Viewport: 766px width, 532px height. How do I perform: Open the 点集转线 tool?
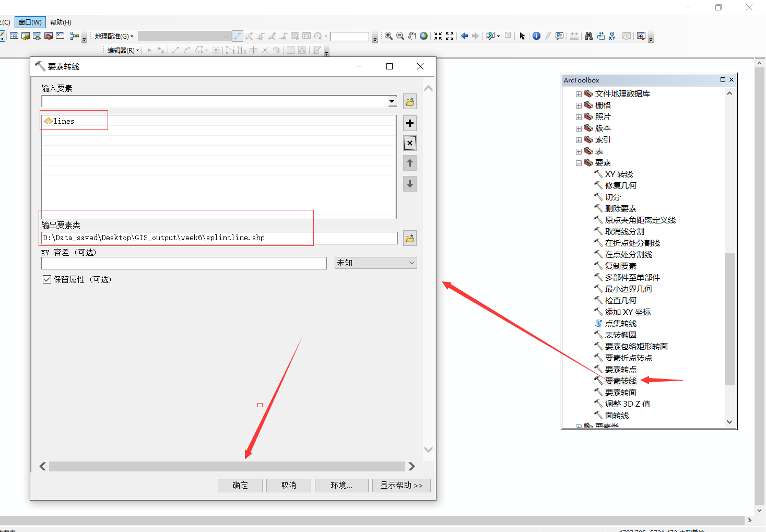pyautogui.click(x=620, y=323)
